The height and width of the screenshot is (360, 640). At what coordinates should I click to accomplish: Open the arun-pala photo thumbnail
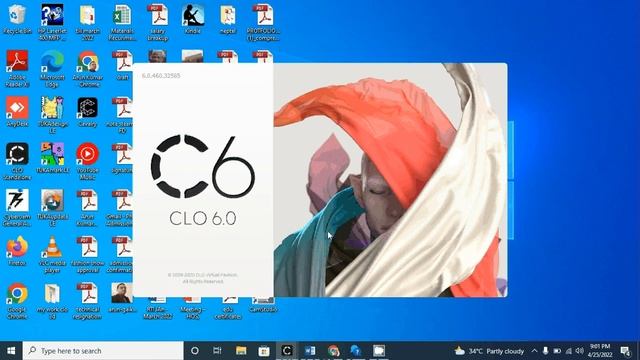(122, 298)
